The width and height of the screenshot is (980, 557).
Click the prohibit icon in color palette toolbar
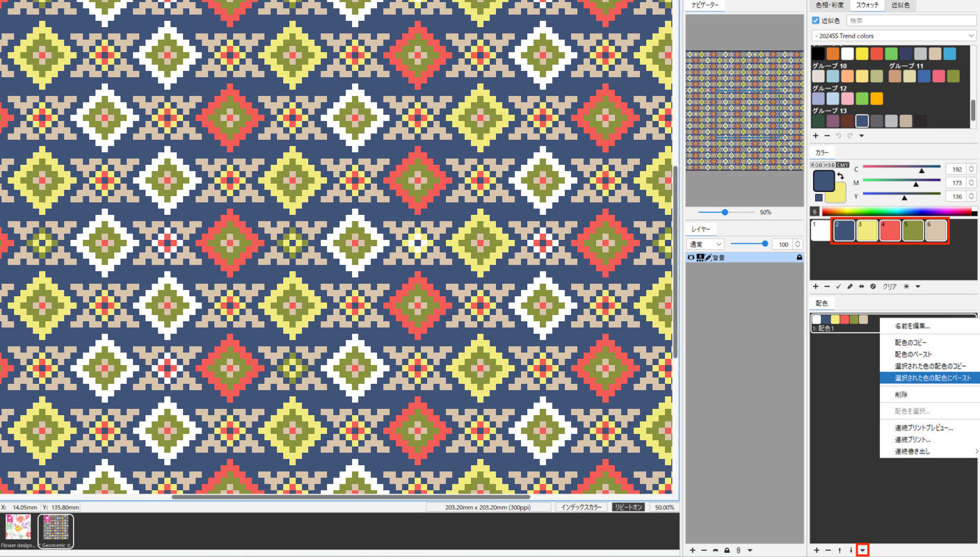click(873, 287)
